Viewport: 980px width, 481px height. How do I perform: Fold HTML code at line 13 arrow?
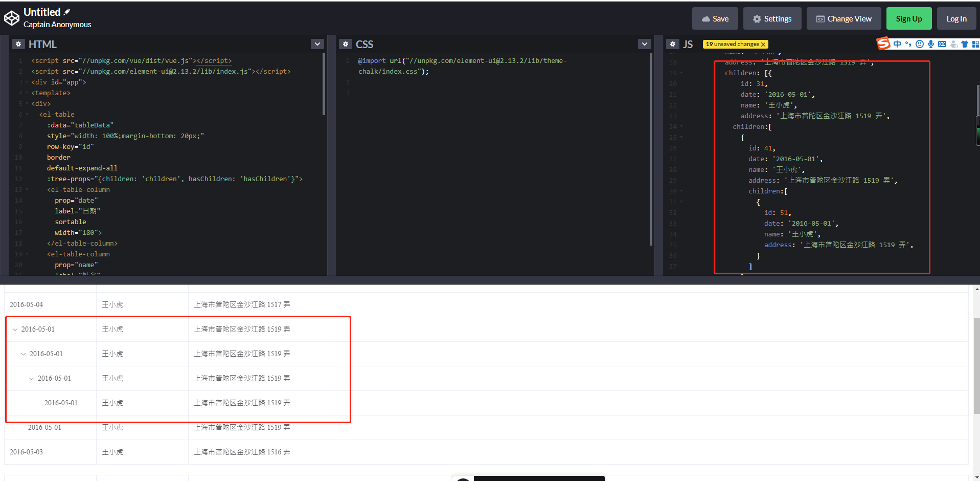pos(27,189)
